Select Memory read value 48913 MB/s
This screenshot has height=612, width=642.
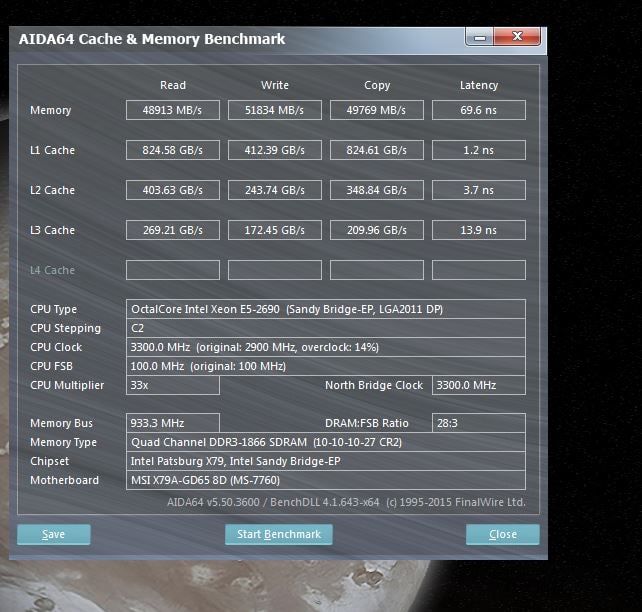tap(173, 110)
